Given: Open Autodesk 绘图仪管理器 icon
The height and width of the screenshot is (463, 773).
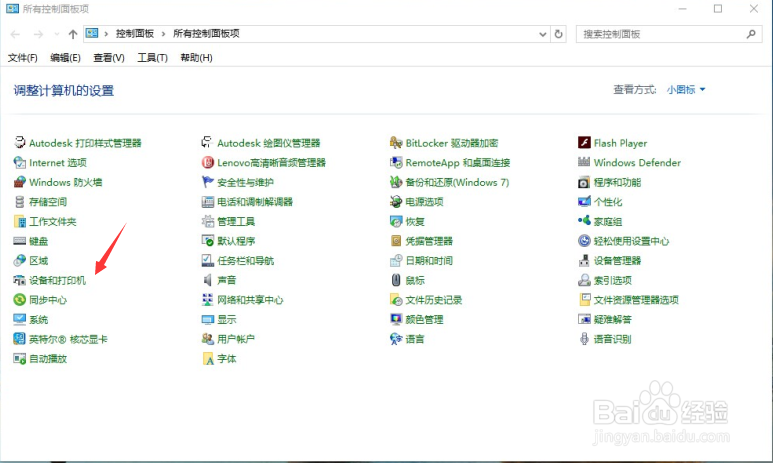Looking at the screenshot, I should pos(208,143).
